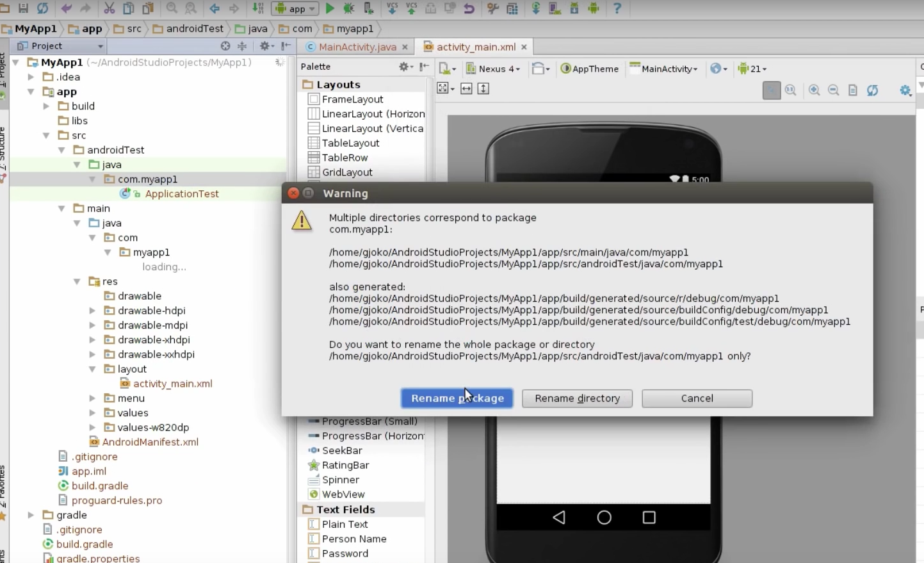Click the Make Project icon with binary digits
Image resolution: width=924 pixels, height=563 pixels.
tap(258, 8)
